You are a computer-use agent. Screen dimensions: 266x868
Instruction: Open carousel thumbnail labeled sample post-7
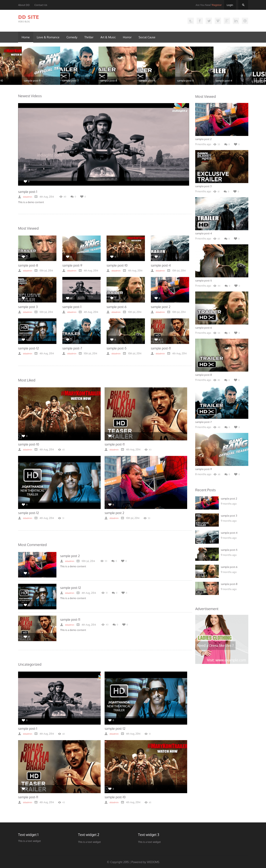pyautogui.click(x=79, y=65)
